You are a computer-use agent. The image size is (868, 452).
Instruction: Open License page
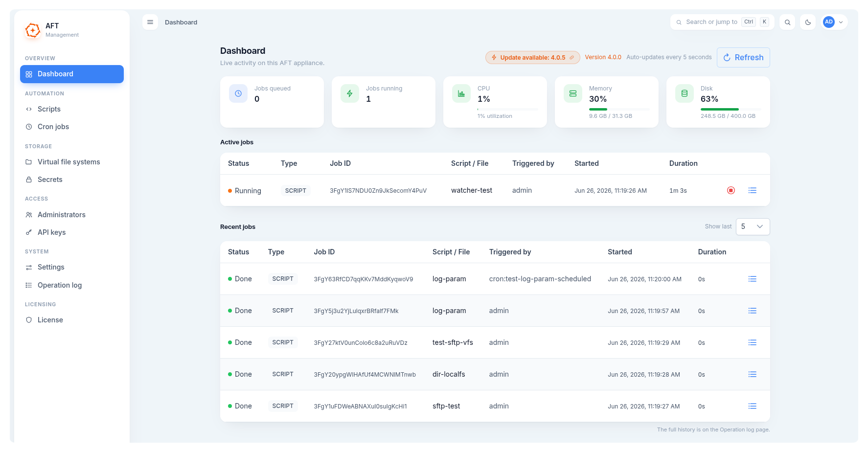tap(72, 320)
